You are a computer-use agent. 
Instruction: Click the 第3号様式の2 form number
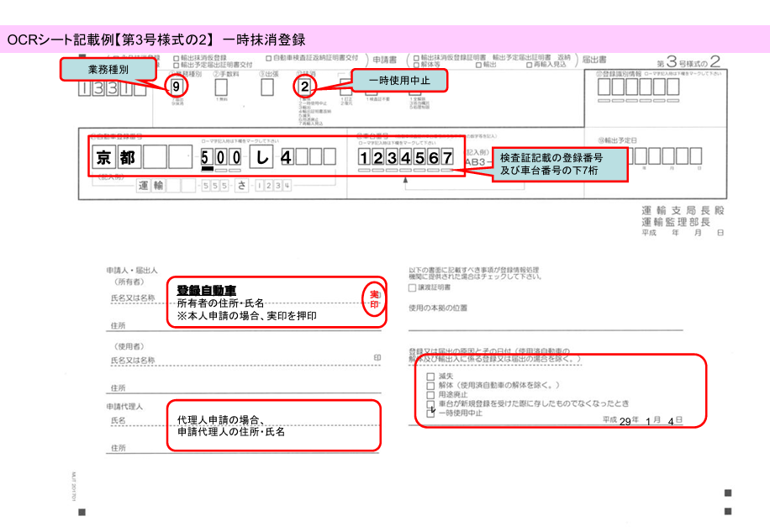[688, 62]
